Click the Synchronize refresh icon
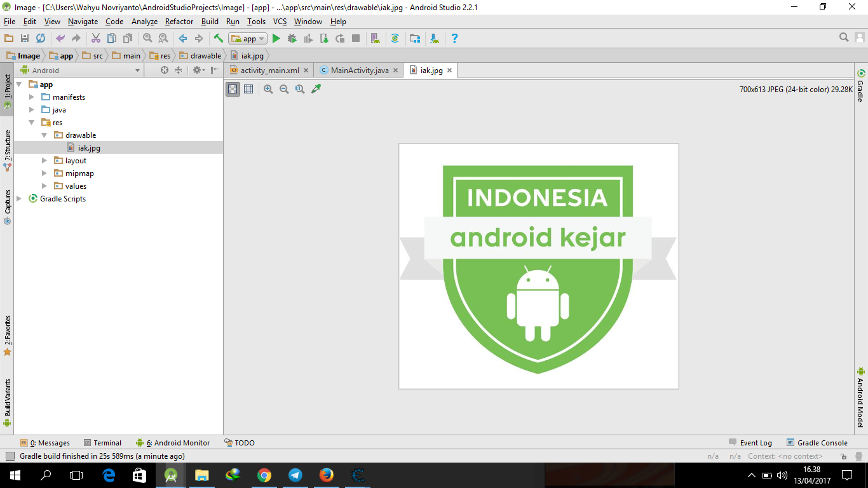868x488 pixels. coord(41,38)
